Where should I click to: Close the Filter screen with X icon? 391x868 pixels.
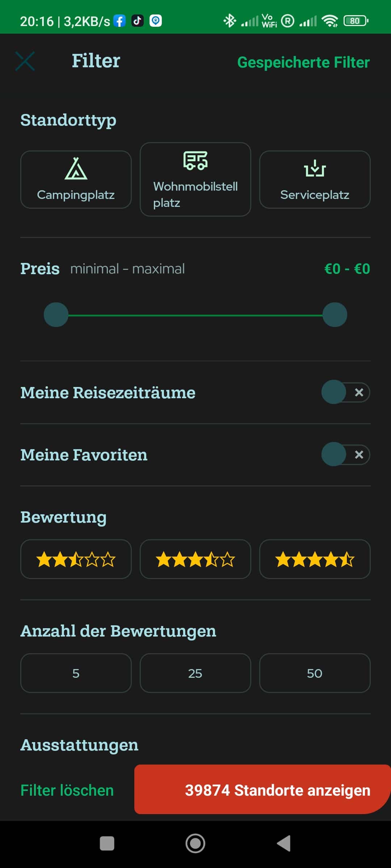(25, 61)
